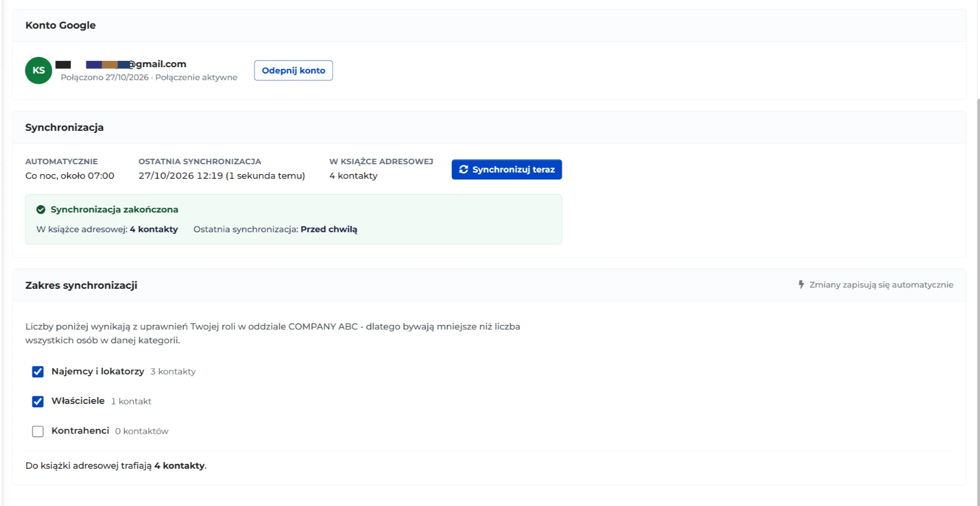The height and width of the screenshot is (506, 980).
Task: Click the 'Synchronizacja zakończona' success message
Action: pos(114,210)
